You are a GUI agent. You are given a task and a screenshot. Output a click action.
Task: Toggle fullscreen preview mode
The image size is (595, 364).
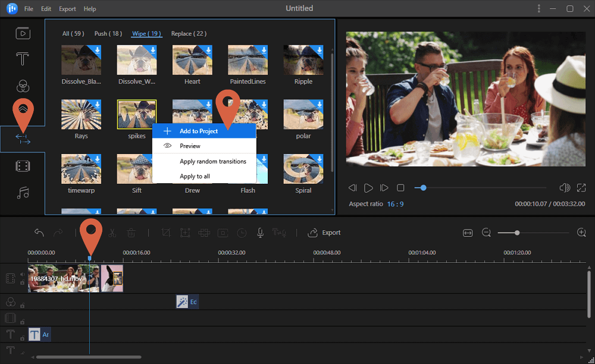click(581, 188)
